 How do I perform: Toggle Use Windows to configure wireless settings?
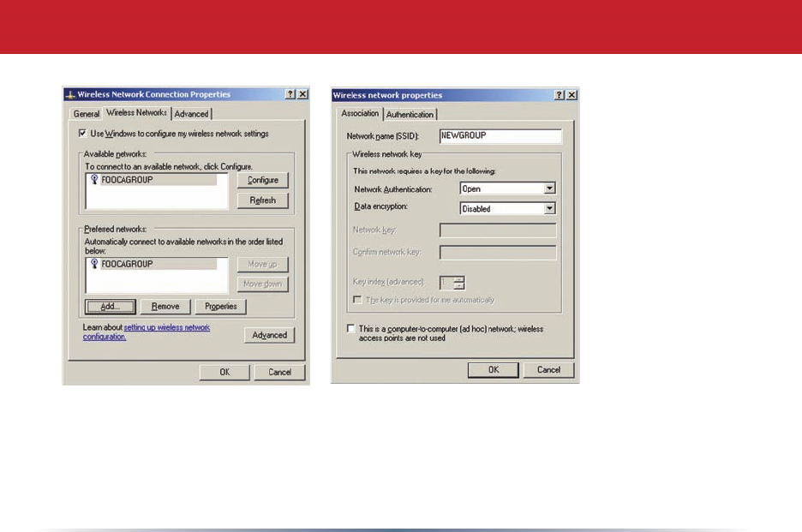click(82, 134)
